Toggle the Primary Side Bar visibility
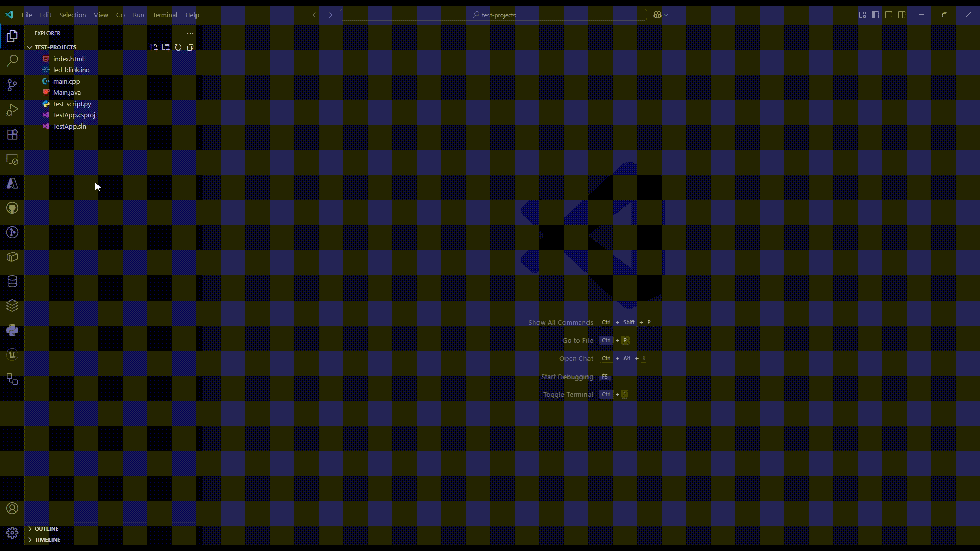 pyautogui.click(x=875, y=15)
